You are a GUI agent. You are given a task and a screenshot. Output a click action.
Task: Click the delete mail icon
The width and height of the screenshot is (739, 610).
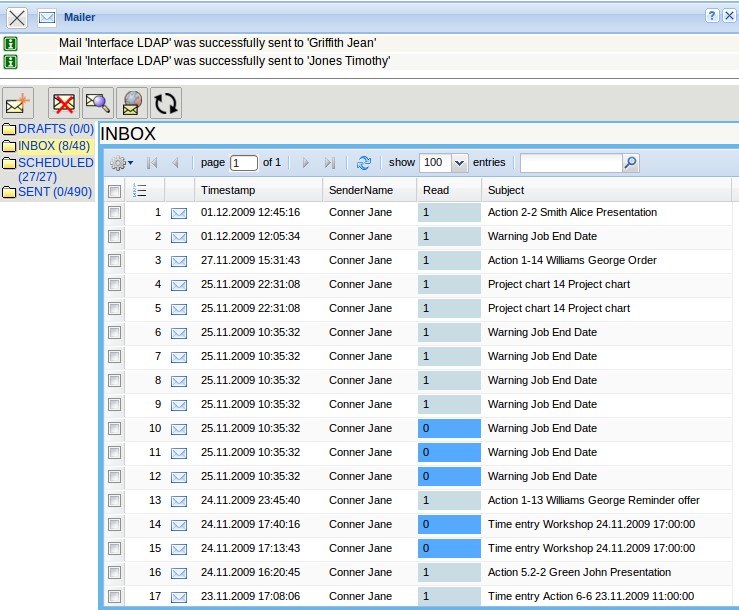(65, 103)
